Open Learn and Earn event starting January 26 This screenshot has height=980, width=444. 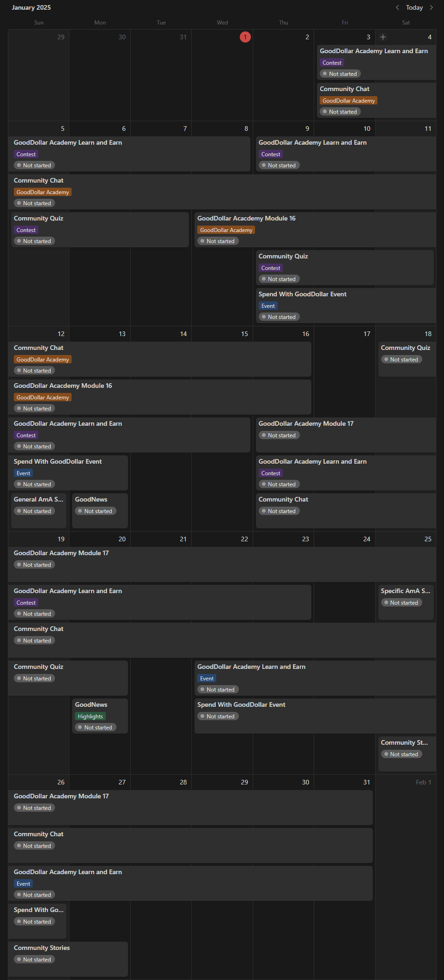tap(190, 883)
